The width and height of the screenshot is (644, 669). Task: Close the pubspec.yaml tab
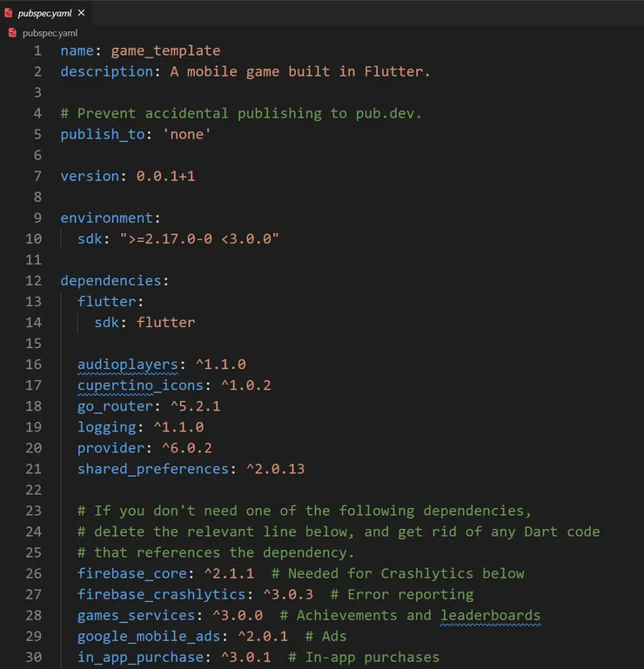tap(81, 13)
